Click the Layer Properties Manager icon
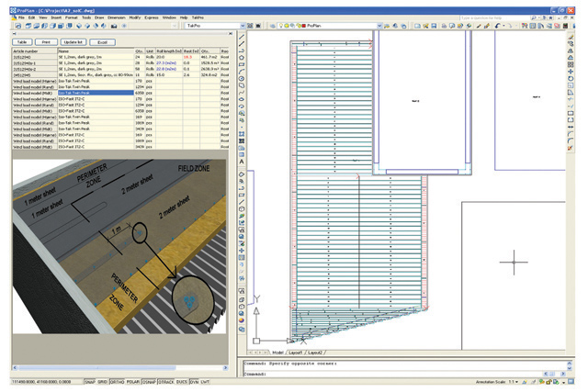This screenshot has height=392, width=588. 273,26
